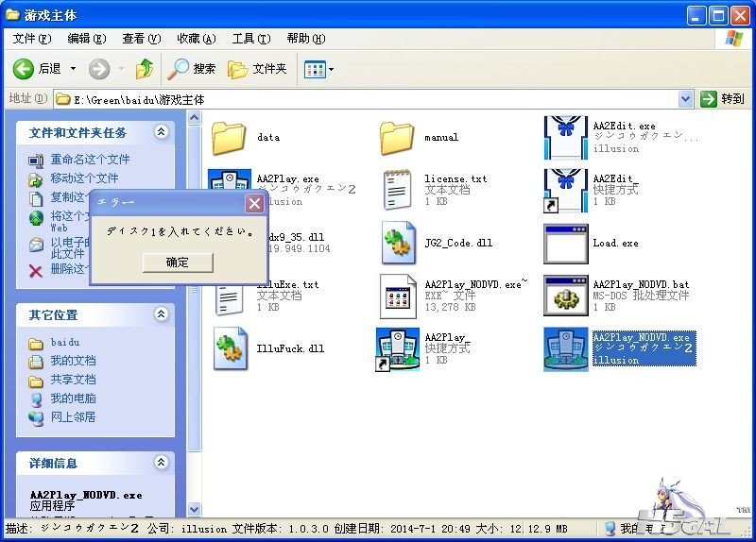Click the rename this file task

coord(90,159)
